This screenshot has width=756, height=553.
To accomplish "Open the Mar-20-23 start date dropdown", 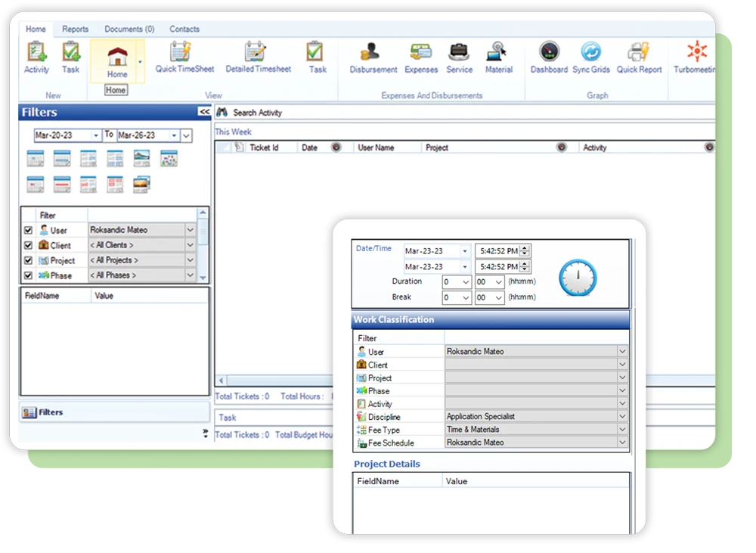I will point(95,135).
